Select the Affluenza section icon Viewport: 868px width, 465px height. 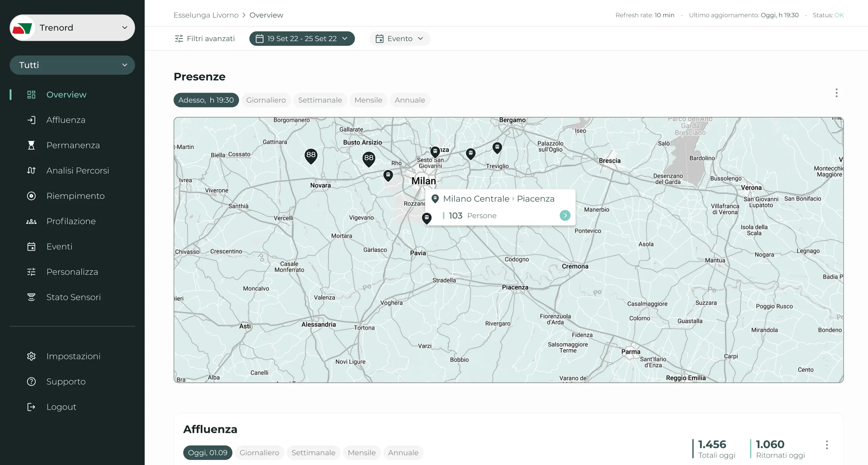coord(31,120)
